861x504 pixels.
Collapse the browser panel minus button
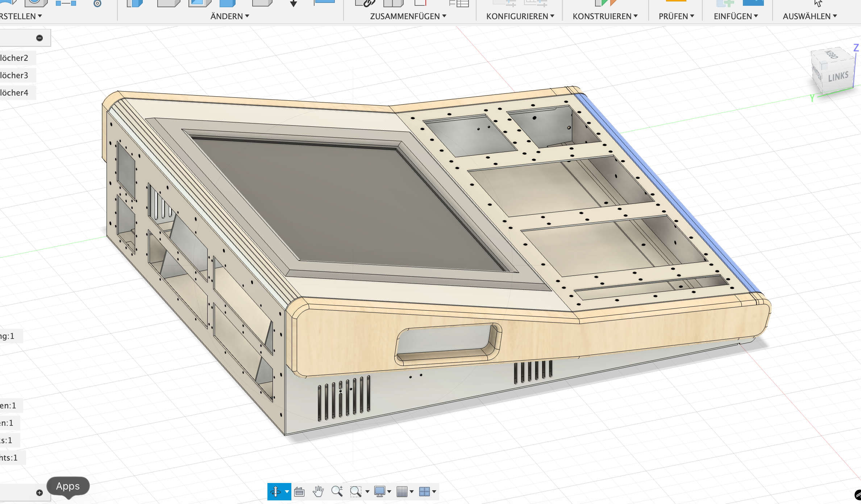coord(39,38)
